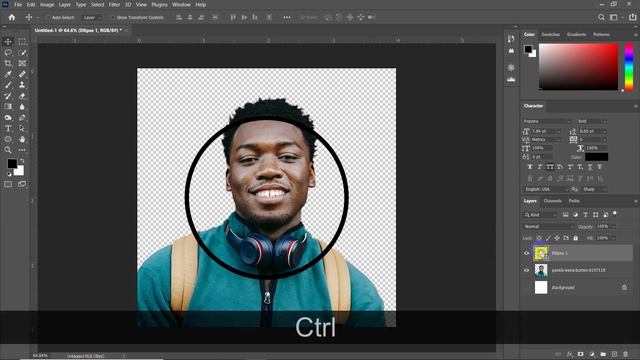Toggle lock position icon in Layers panel
The width and height of the screenshot is (640, 360).
click(557, 238)
